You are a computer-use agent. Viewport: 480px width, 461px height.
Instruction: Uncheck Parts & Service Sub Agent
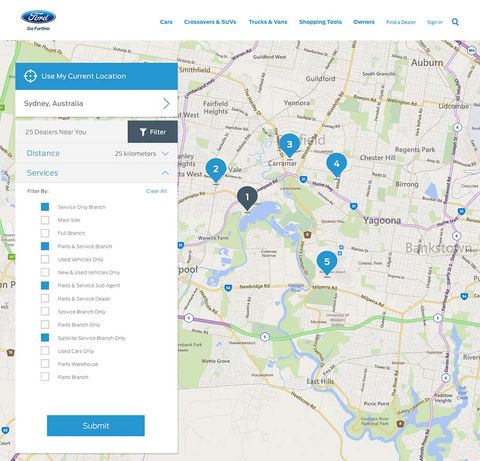pos(45,285)
